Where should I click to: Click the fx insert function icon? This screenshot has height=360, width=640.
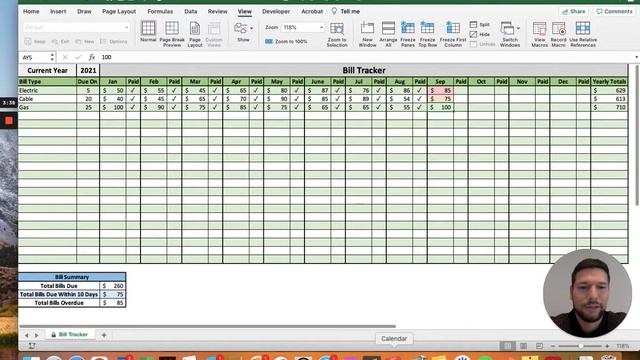point(92,57)
